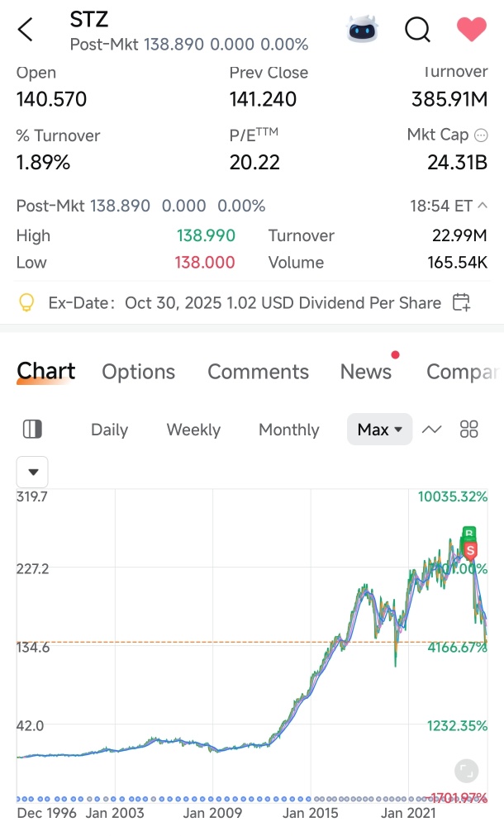Tap the sell marker on the chart
Image resolution: width=504 pixels, height=836 pixels.
[x=471, y=549]
